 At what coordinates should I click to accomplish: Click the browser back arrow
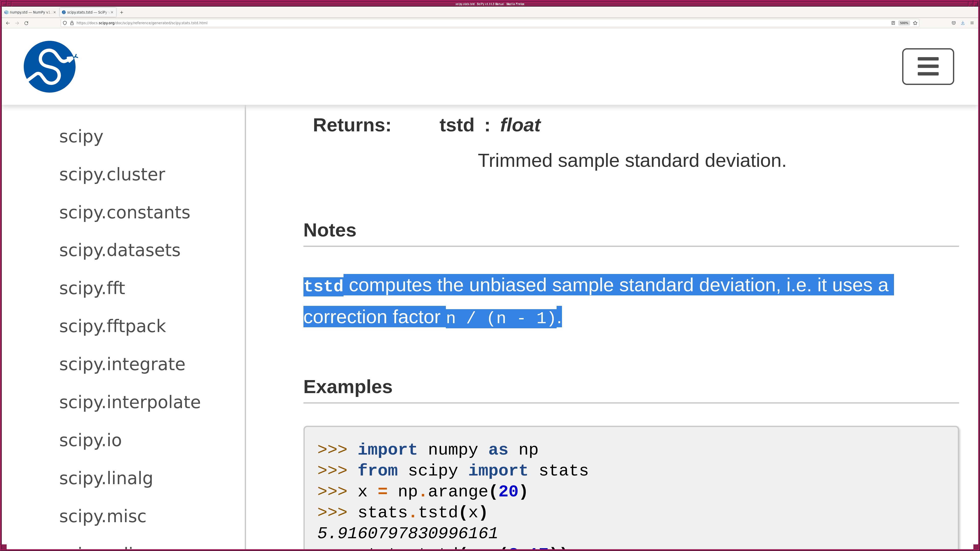[x=8, y=23]
